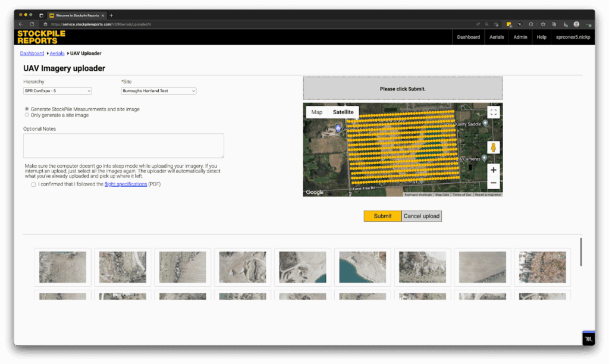Toggle fullscreen view on the map
This screenshot has width=609, height=364.
(x=492, y=112)
